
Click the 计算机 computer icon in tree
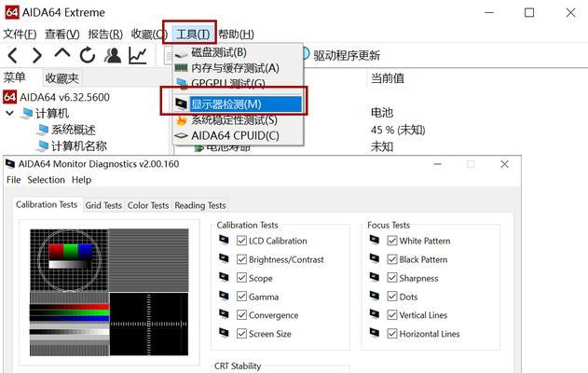click(x=27, y=114)
